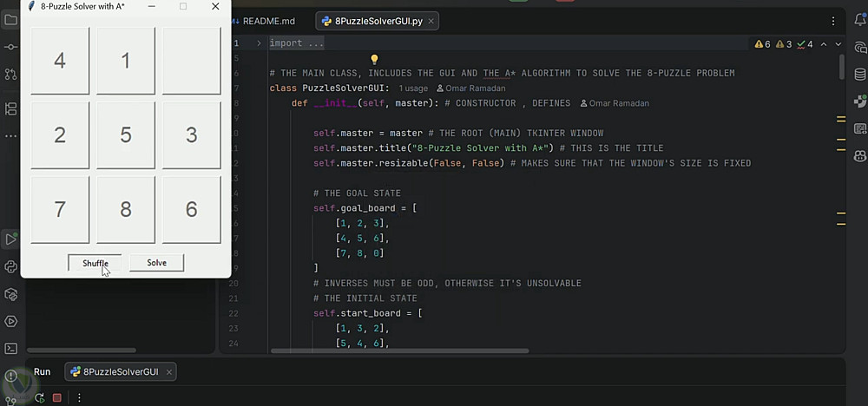Screen dimensions: 868x406
Task: Click the double yellow warning stripe marker
Action: tap(841, 120)
